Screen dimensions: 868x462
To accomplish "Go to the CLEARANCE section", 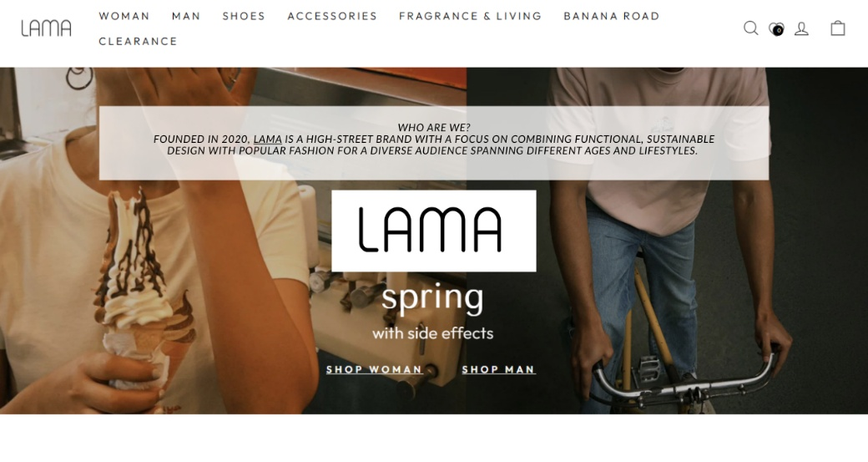I will pos(139,41).
